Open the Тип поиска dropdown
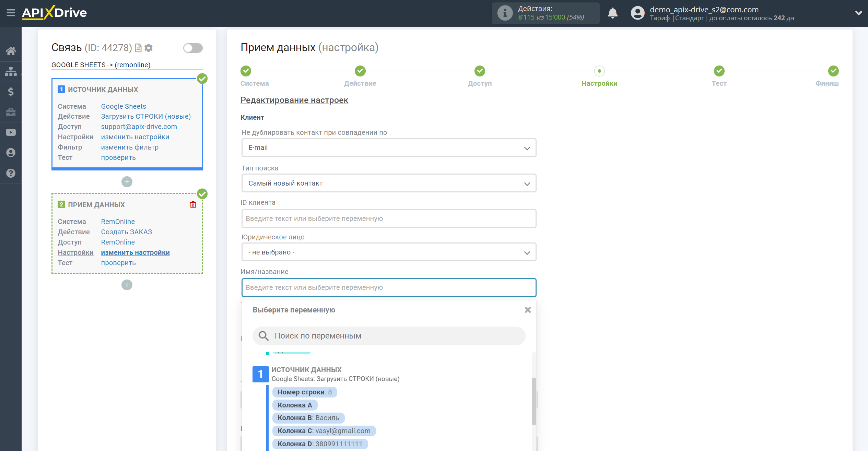 pyautogui.click(x=389, y=183)
